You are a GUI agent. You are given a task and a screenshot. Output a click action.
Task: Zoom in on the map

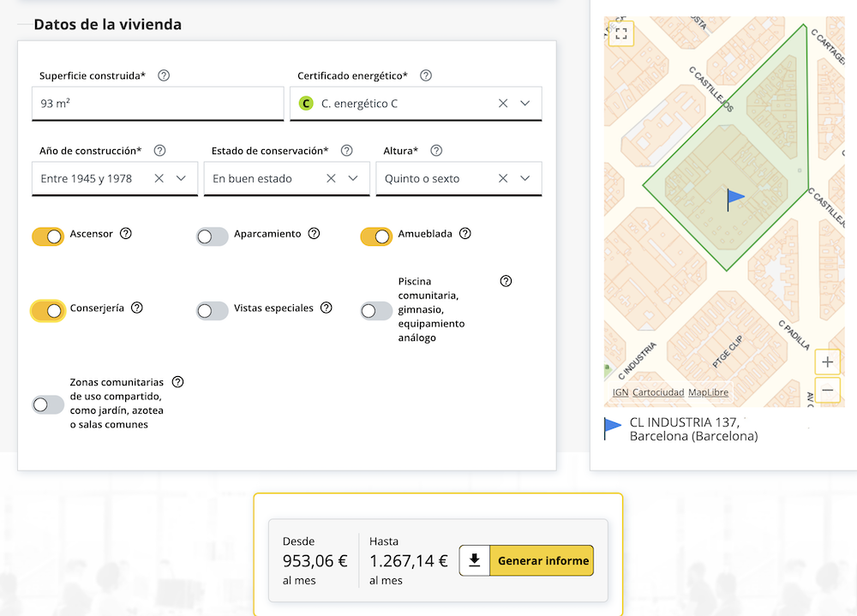[x=827, y=362]
